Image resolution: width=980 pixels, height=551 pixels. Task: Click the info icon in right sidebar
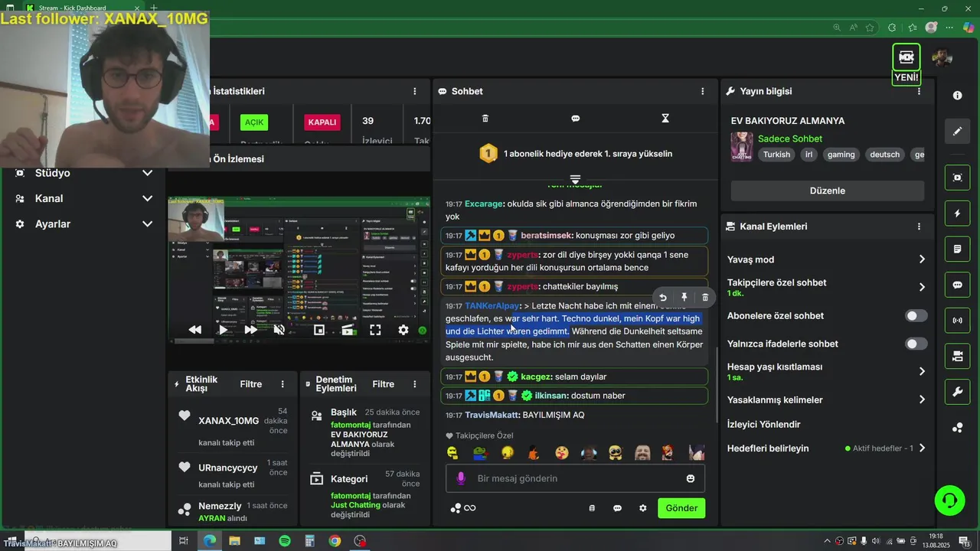click(x=957, y=95)
